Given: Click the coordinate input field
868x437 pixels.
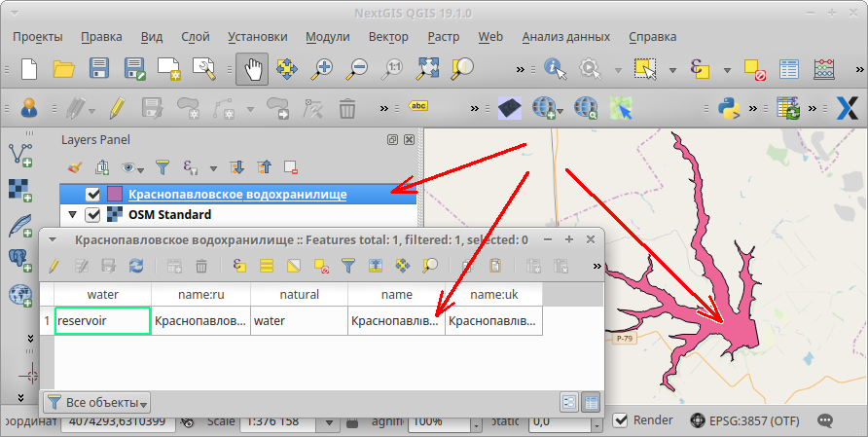Looking at the screenshot, I should (118, 422).
